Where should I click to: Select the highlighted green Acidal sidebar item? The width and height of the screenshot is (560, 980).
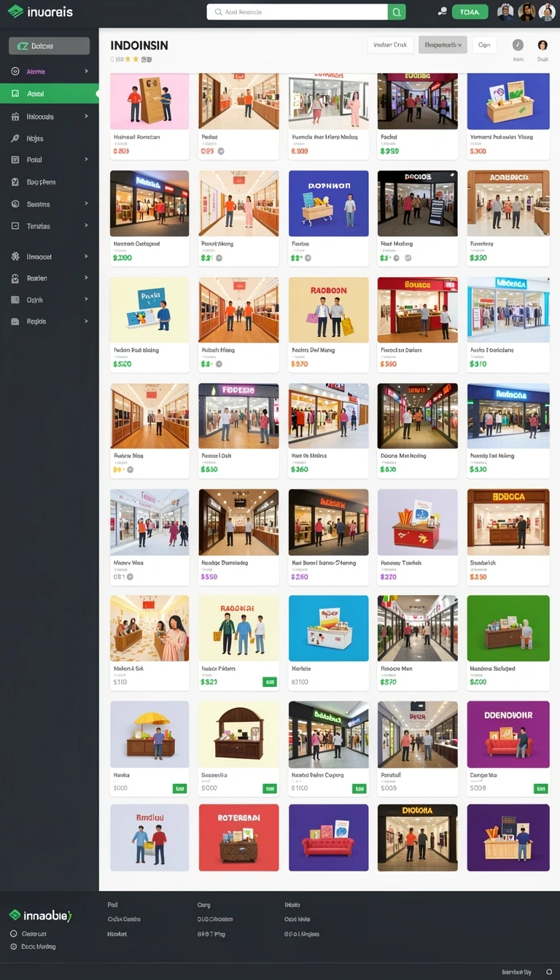pos(49,94)
